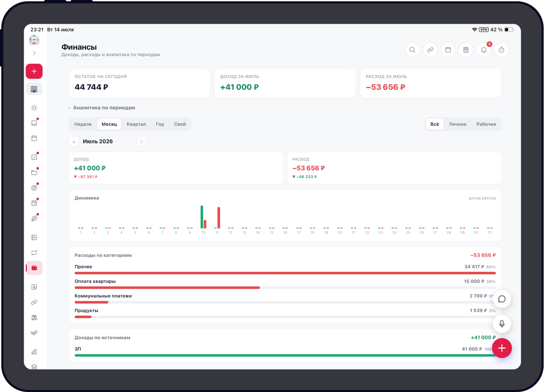Click the Прочее category progress bar

click(285, 273)
